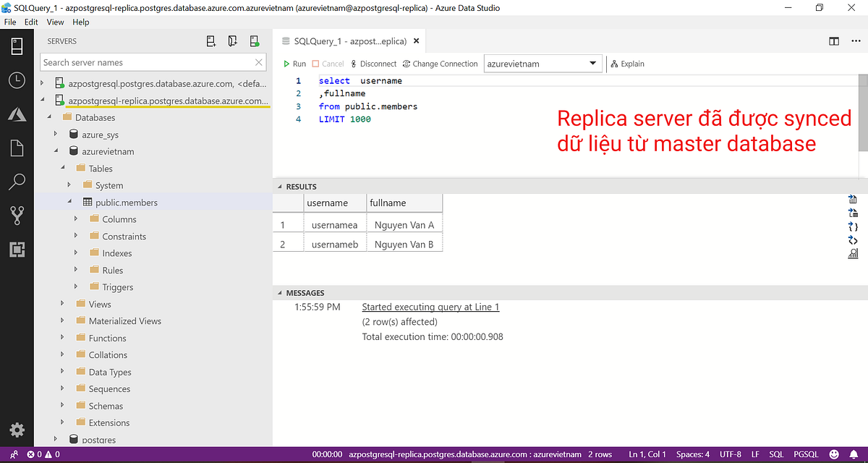Open results as a chart visualization

[852, 253]
